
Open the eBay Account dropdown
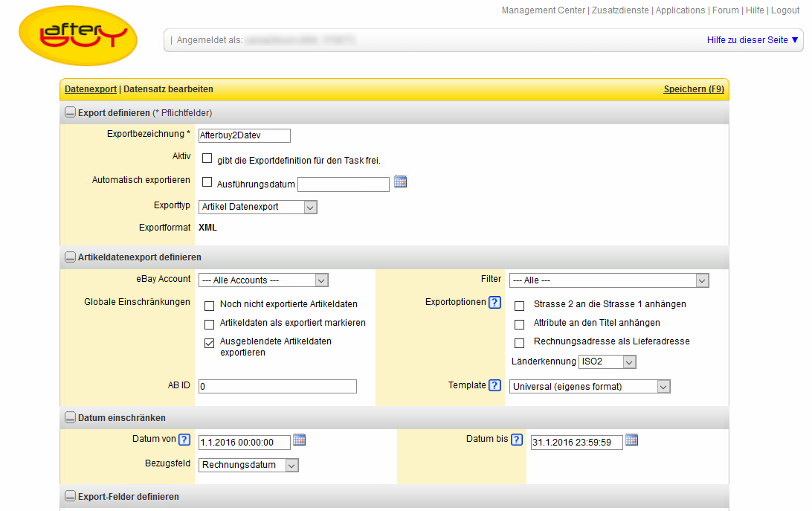click(263, 280)
